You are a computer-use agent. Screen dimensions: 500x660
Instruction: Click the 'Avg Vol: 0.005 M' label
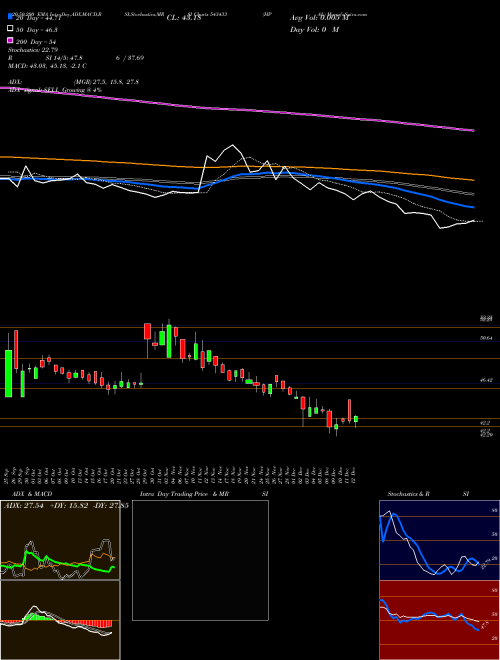point(319,18)
